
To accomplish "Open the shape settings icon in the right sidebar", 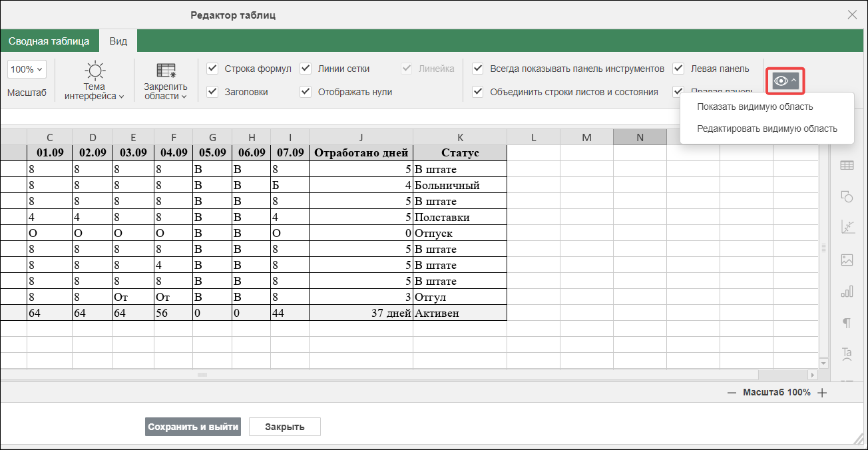I will click(x=847, y=196).
